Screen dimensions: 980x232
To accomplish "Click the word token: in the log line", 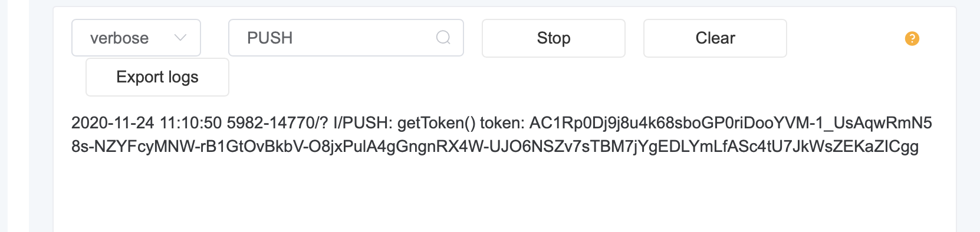I will [502, 123].
